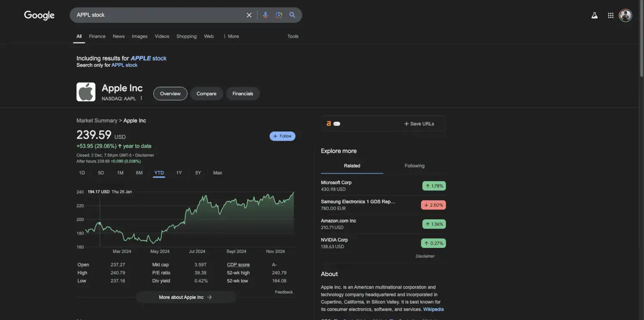
Task: Select YTD chart range
Action: point(159,173)
